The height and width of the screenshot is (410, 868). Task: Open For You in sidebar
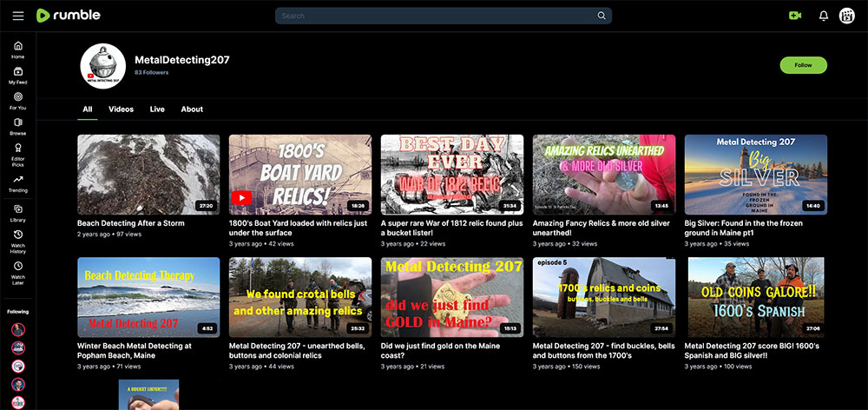click(x=18, y=100)
